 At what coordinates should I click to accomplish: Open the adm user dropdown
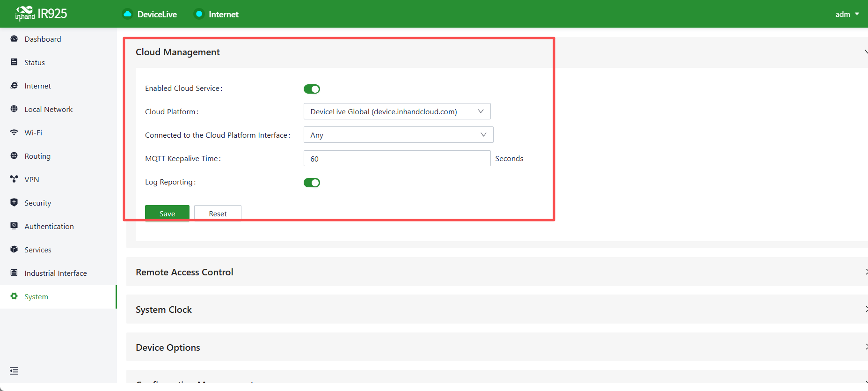point(847,14)
